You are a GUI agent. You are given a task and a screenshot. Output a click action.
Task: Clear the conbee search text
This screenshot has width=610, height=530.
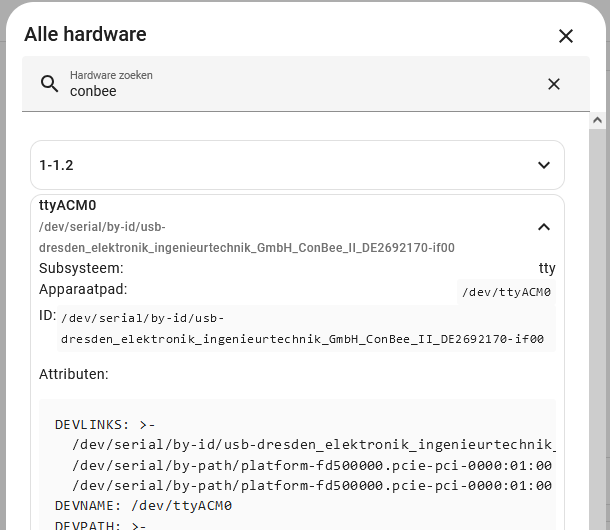[x=554, y=84]
